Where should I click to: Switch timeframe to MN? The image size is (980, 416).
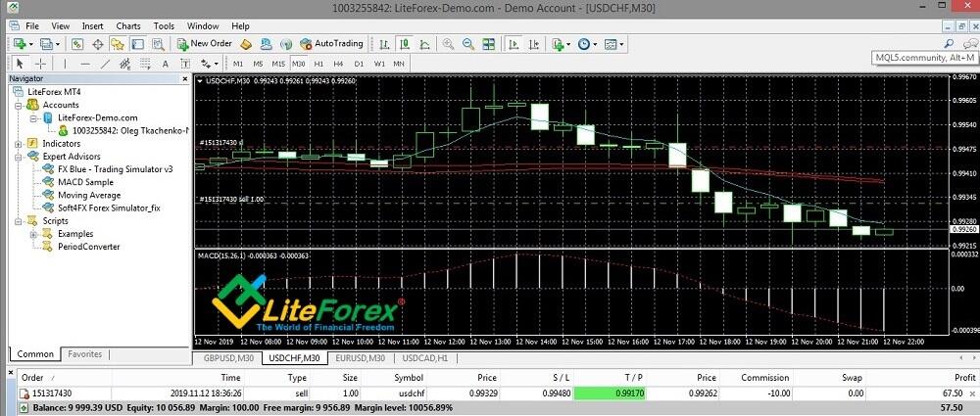[x=399, y=64]
